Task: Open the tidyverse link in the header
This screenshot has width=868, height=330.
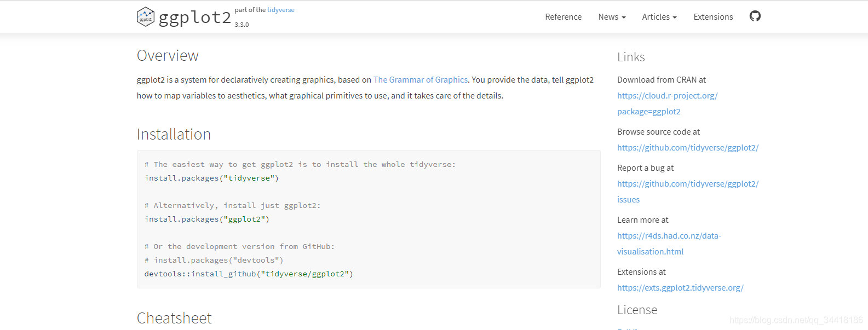Action: click(x=280, y=10)
